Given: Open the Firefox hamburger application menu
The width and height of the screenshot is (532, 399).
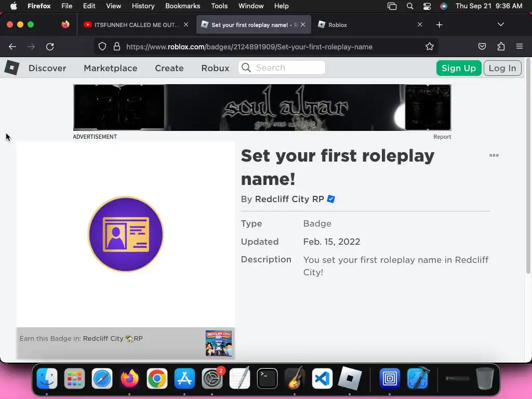Looking at the screenshot, I should click(520, 46).
